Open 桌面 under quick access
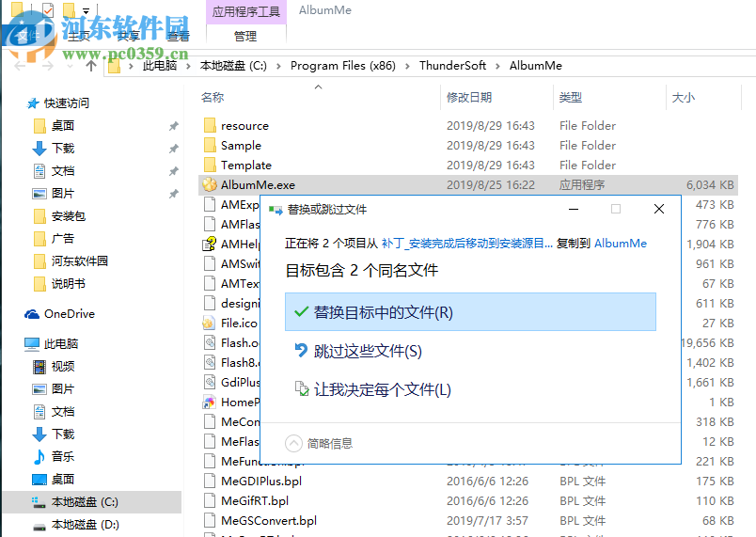The width and height of the screenshot is (756, 537). pyautogui.click(x=63, y=126)
